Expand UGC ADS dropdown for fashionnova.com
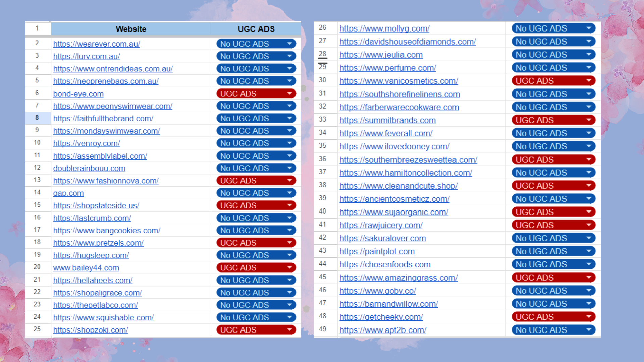Image resolution: width=644 pixels, height=362 pixels. pyautogui.click(x=289, y=181)
